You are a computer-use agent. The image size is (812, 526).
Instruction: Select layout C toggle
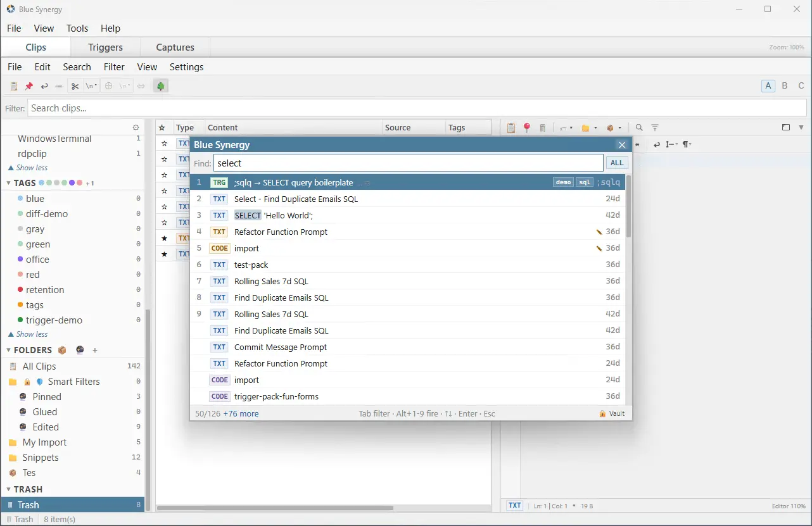[801, 86]
